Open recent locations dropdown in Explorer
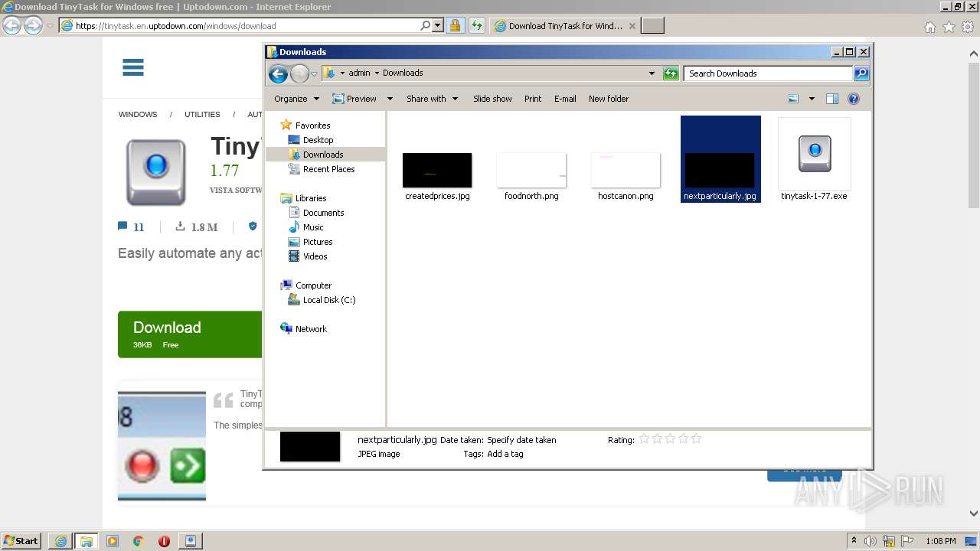980x551 pixels. pyautogui.click(x=314, y=74)
